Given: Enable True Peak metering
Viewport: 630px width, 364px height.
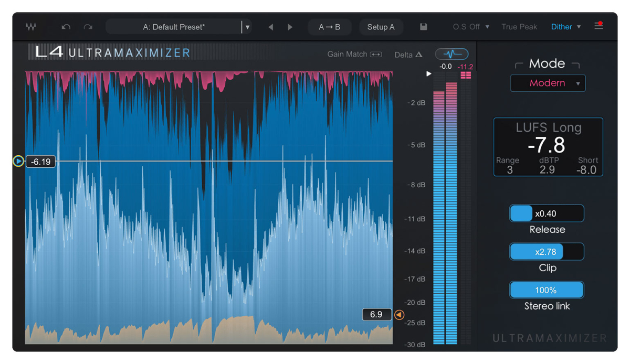Looking at the screenshot, I should 519,26.
